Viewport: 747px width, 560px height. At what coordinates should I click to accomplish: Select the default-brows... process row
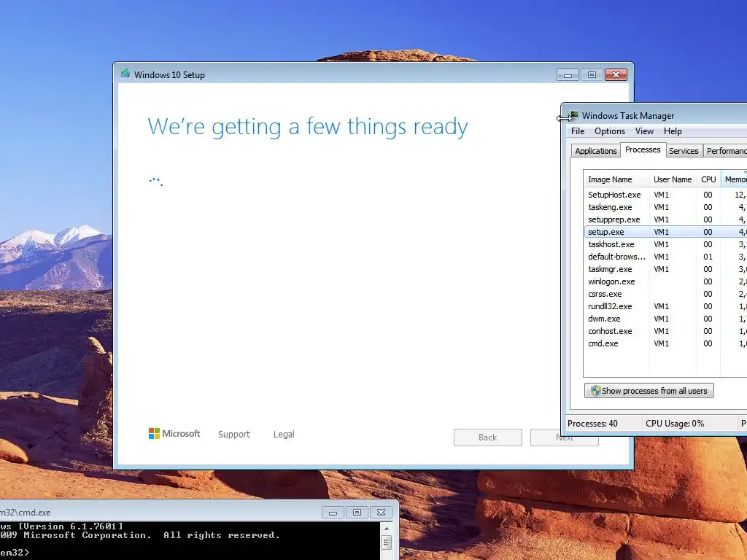pyautogui.click(x=665, y=257)
